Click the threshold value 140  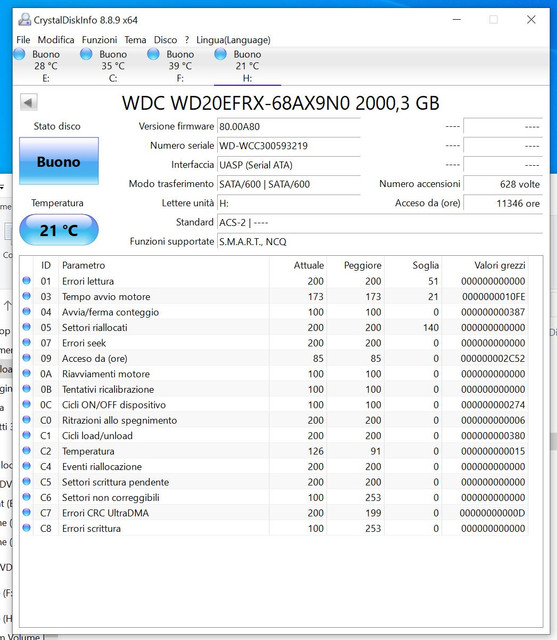(431, 327)
